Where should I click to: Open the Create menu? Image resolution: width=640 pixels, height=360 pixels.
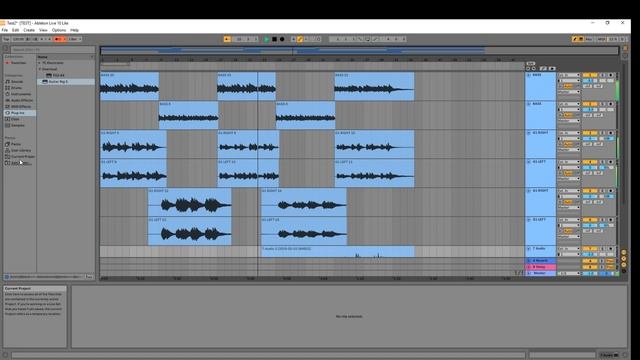tap(29, 30)
